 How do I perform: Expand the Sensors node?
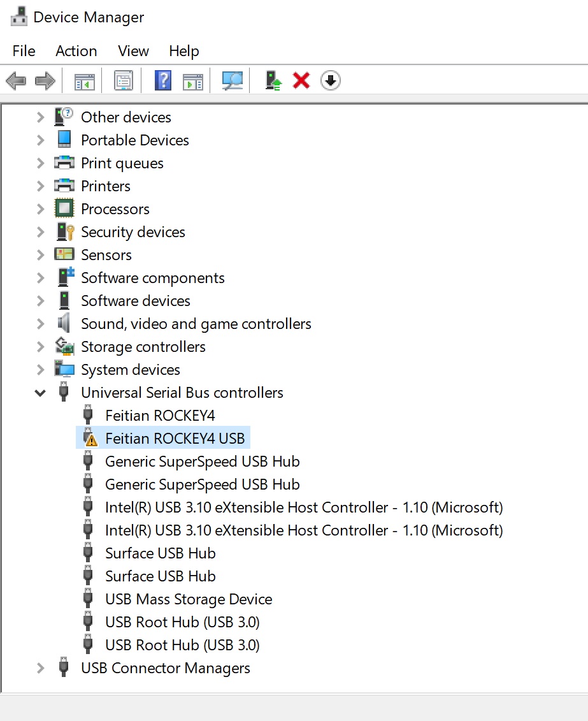40,255
